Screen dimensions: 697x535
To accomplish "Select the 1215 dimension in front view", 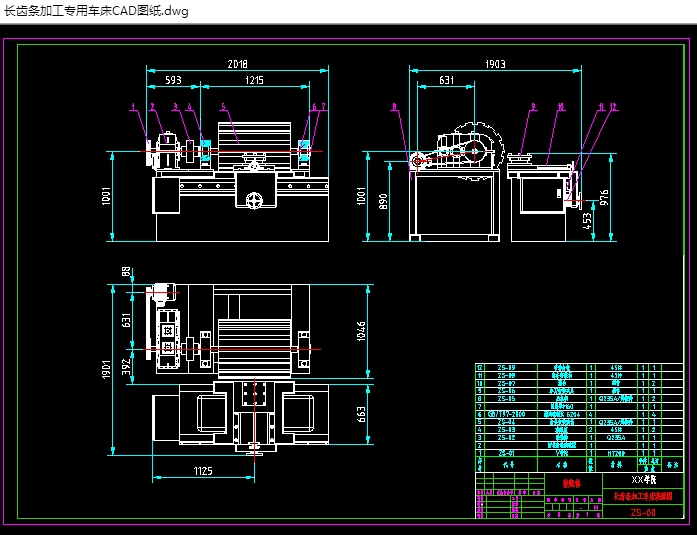I will 254,80.
